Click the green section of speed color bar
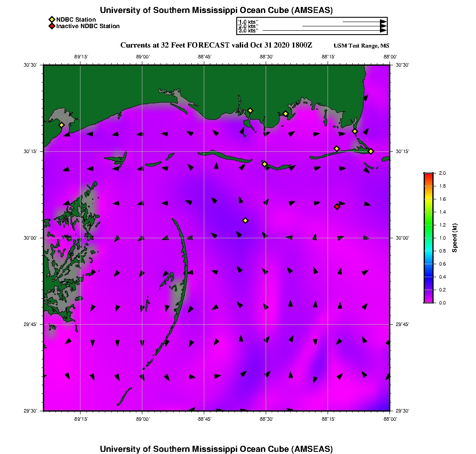Viewport: 476px width, 454px height. tap(428, 225)
